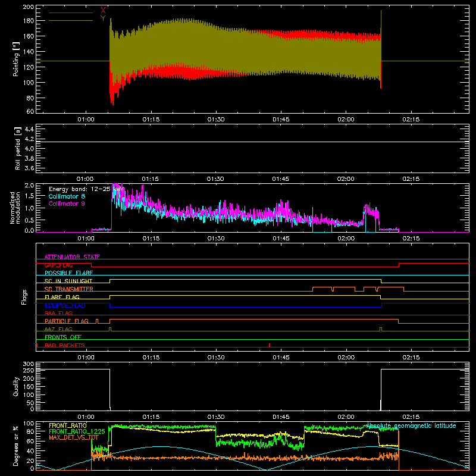
Task: Click the Collimator 9 legend entry
Action: (x=67, y=203)
